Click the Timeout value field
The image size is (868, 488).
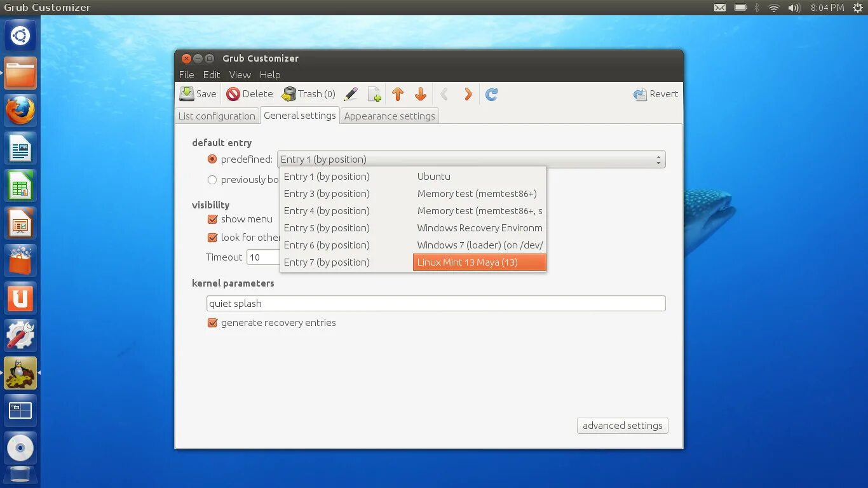(263, 257)
